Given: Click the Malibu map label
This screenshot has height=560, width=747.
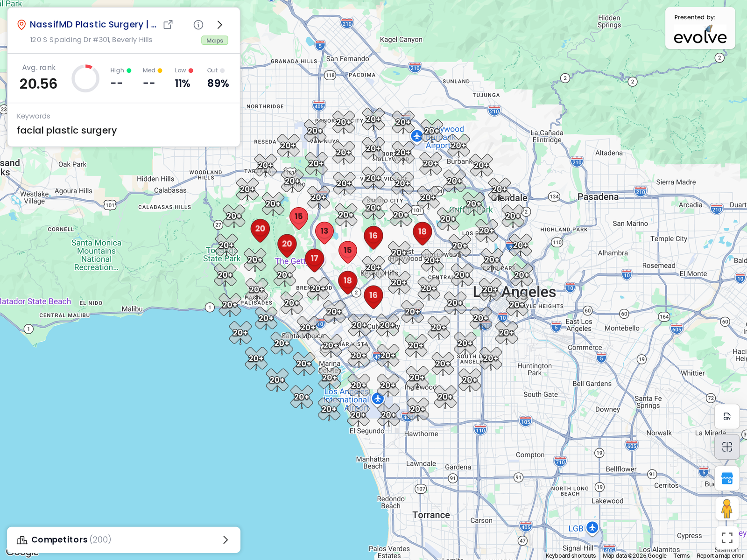Looking at the screenshot, I should click(132, 309).
